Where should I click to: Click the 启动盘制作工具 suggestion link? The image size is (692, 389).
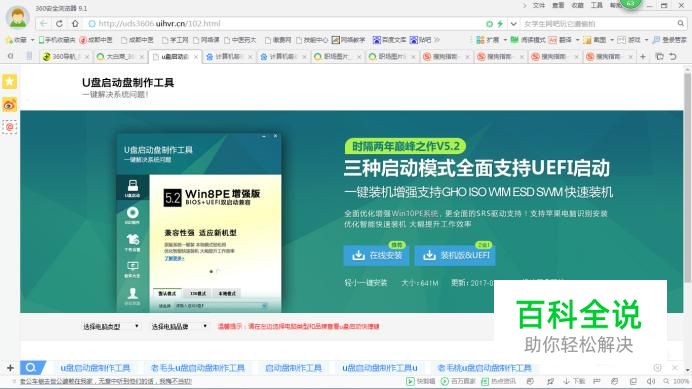click(x=293, y=368)
